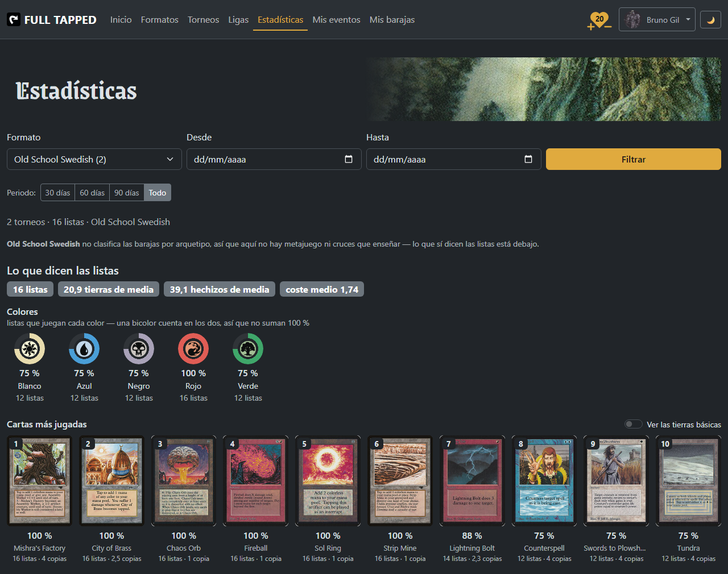
Task: Open the Mishra's Factory card image
Action: point(40,481)
